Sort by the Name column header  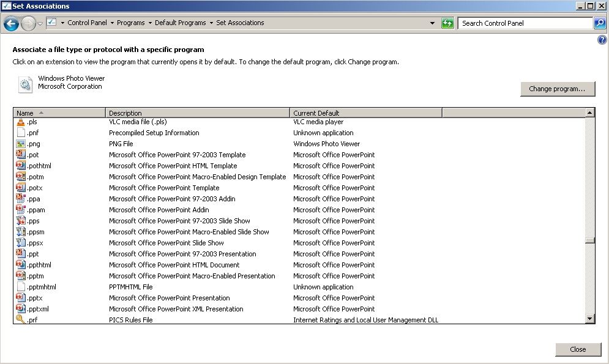pos(59,113)
